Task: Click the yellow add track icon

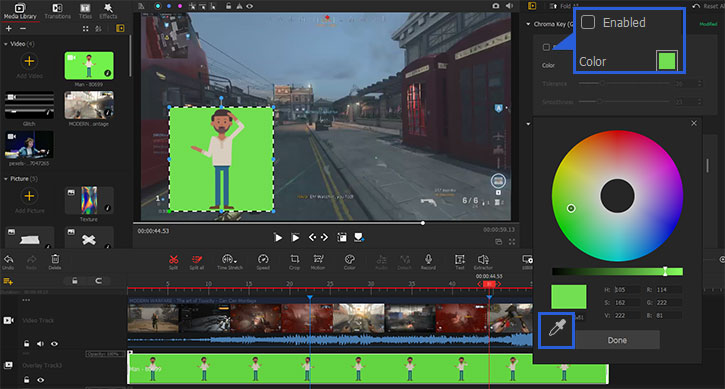Action: coord(8,281)
